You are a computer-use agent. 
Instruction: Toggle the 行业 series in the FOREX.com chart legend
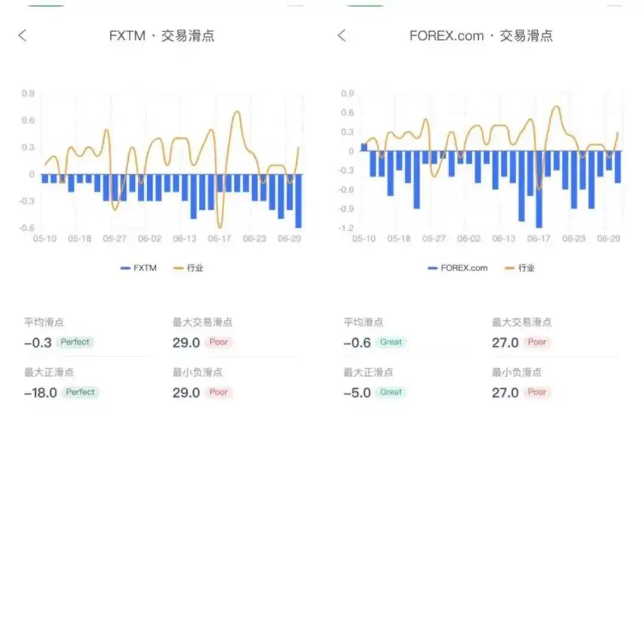tap(519, 268)
